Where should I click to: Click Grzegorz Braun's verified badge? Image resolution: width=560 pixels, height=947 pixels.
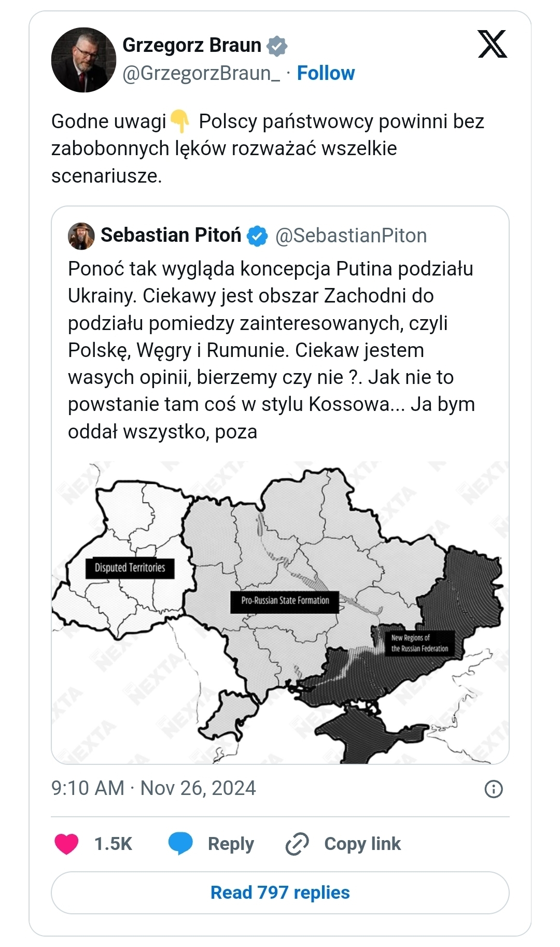(277, 46)
